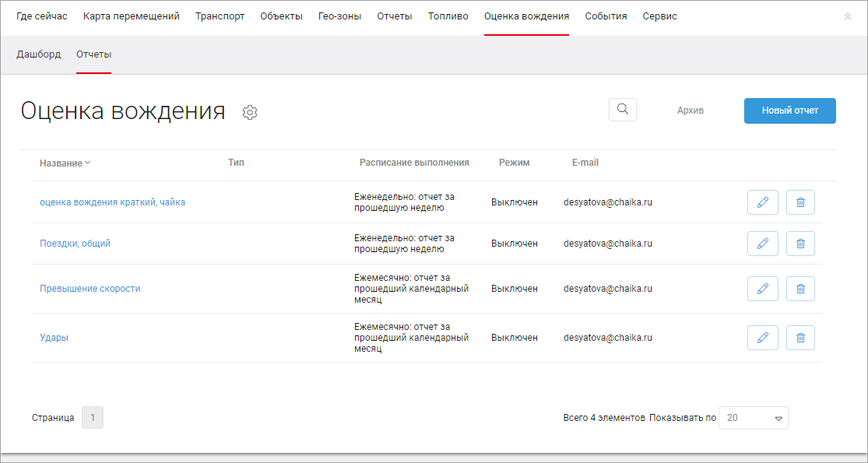
Task: Click the 'Новый отчет' button
Action: [x=790, y=110]
